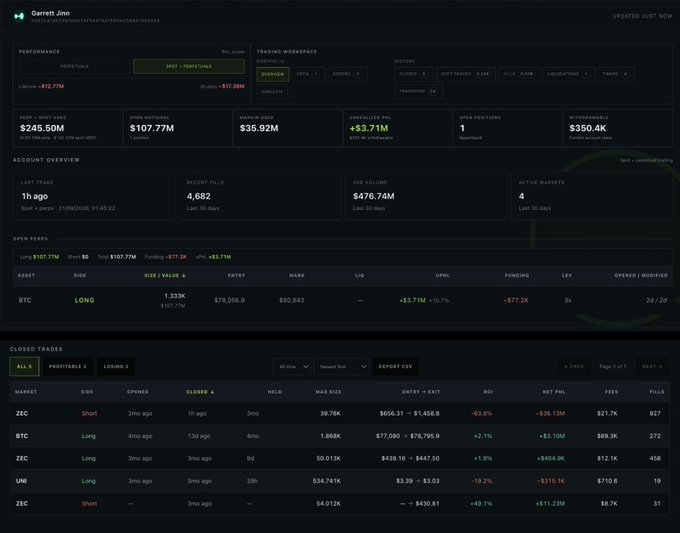Click the Export CSV button
This screenshot has width=680, height=533.
point(396,366)
